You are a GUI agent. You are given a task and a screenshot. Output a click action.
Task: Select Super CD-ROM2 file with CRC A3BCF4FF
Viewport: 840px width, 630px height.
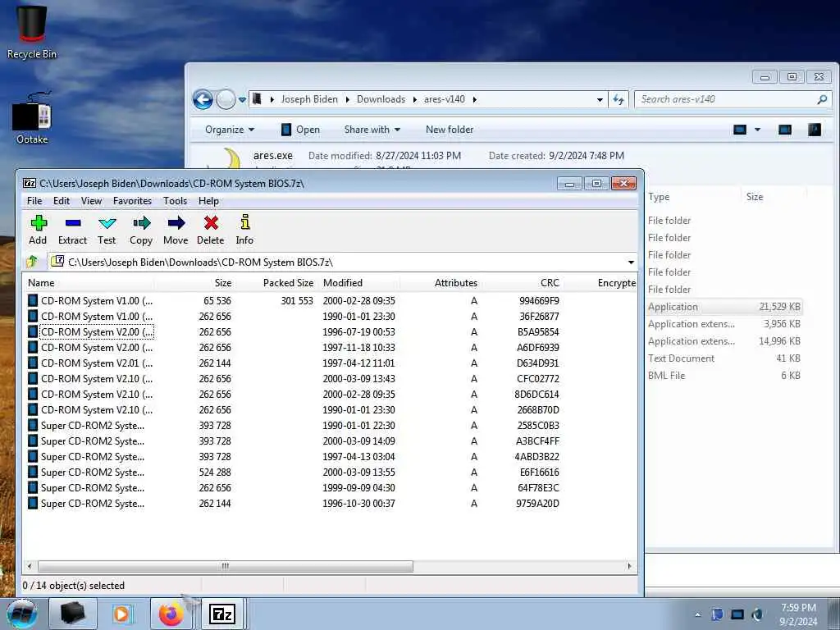tap(92, 441)
